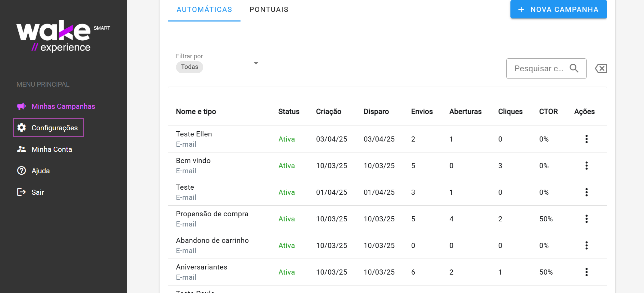
Task: Open actions menu for Propensão de compra
Action: pos(586,219)
